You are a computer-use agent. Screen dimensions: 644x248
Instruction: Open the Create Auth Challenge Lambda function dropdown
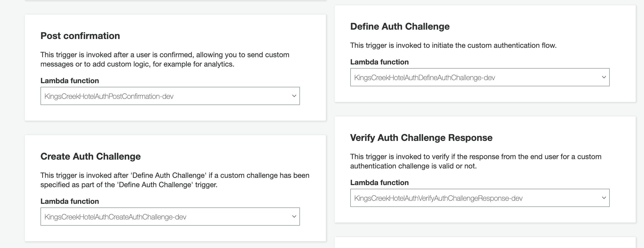170,216
